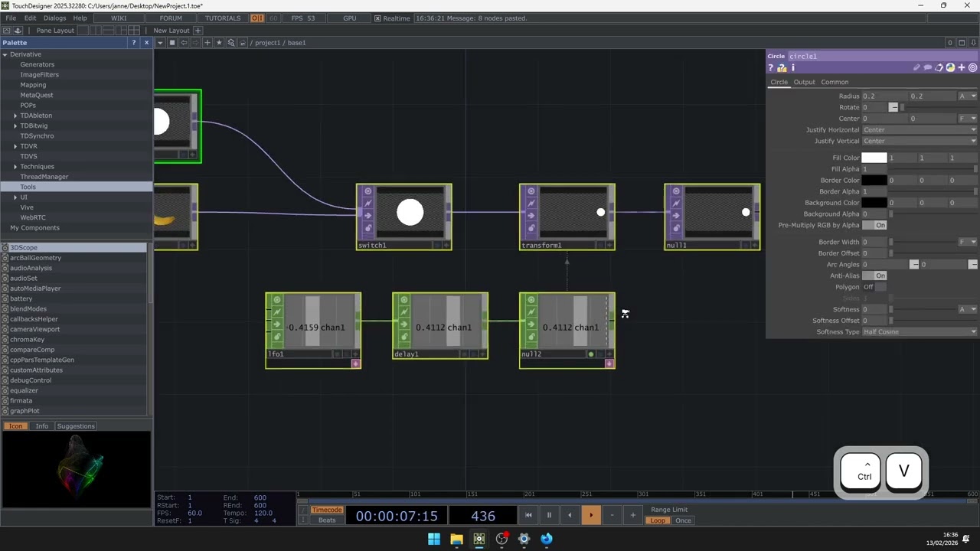Screen dimensions: 980x551
Task: Open Softness Type Half Cosine dropdown
Action: [920, 332]
